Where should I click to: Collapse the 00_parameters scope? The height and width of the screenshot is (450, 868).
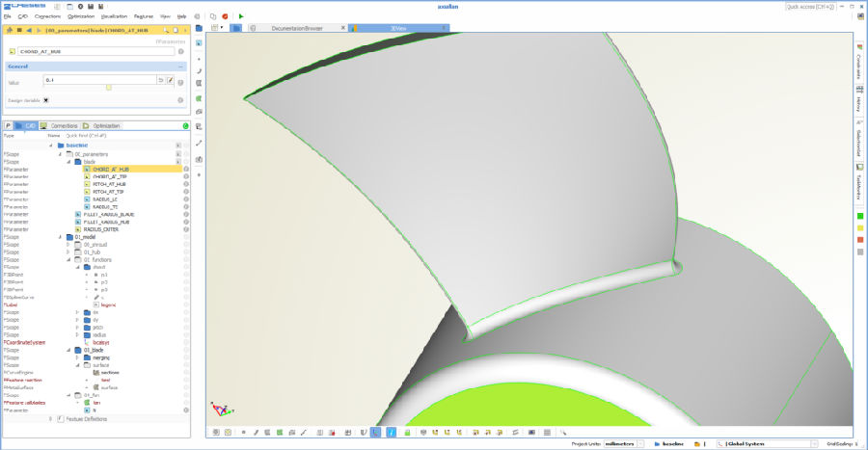(60, 154)
